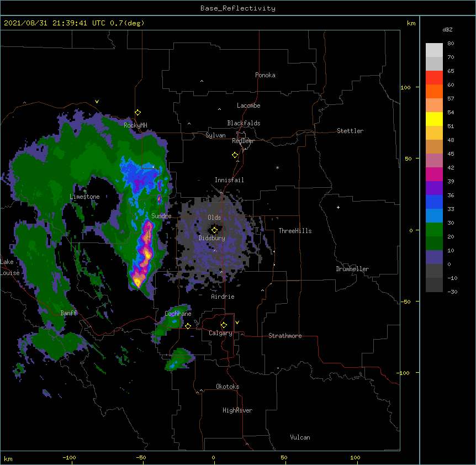476x465 pixels.
Task: Click the 45 value on dBZ legend
Action: point(451,154)
